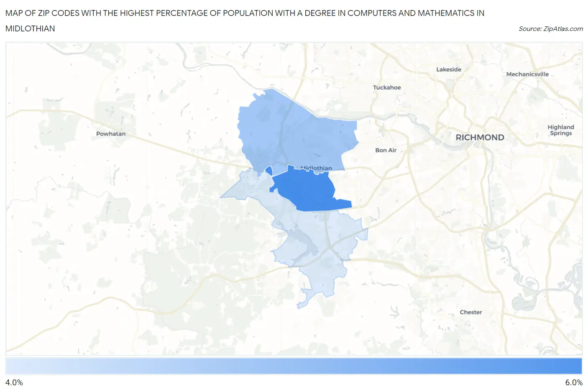This screenshot has width=588, height=392.
Task: Click the Tuckahoe label
Action: [x=387, y=87]
